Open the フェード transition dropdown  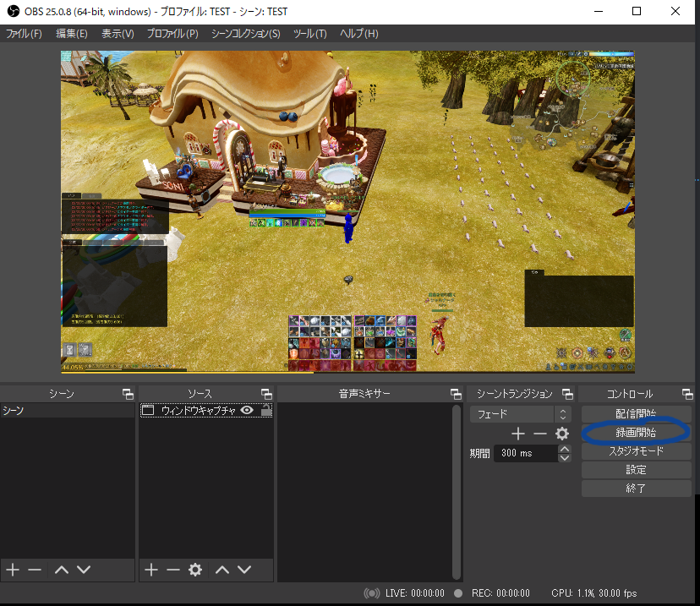point(520,414)
